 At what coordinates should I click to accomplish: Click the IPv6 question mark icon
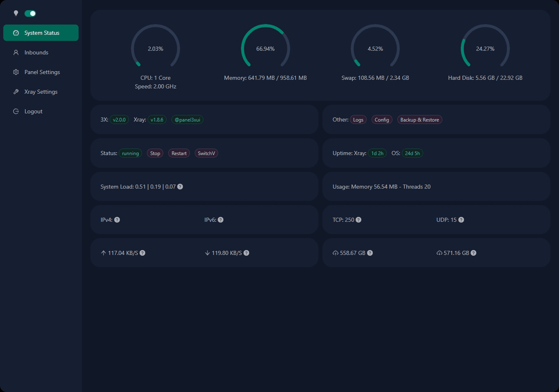(221, 220)
